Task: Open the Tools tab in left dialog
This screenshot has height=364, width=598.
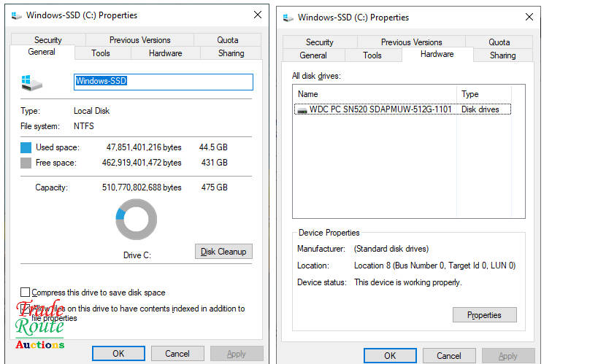Action: click(x=101, y=53)
